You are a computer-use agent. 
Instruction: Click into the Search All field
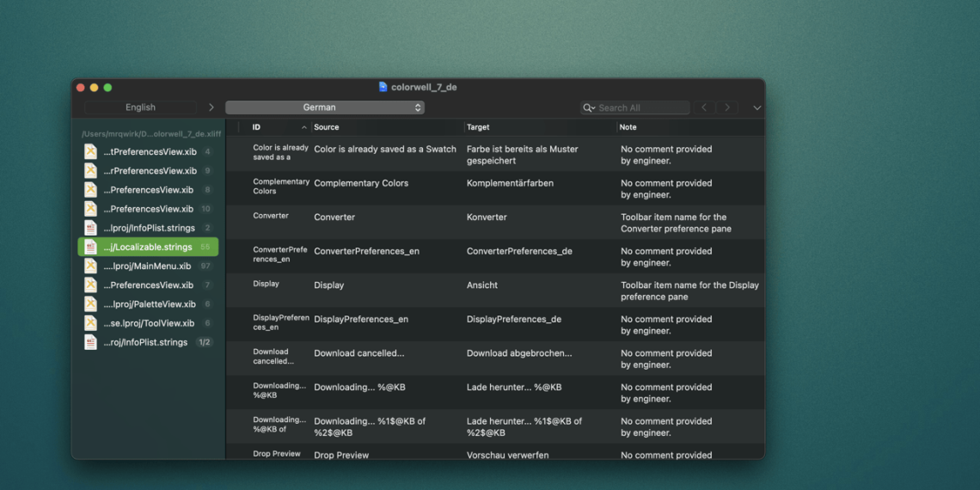pyautogui.click(x=640, y=108)
